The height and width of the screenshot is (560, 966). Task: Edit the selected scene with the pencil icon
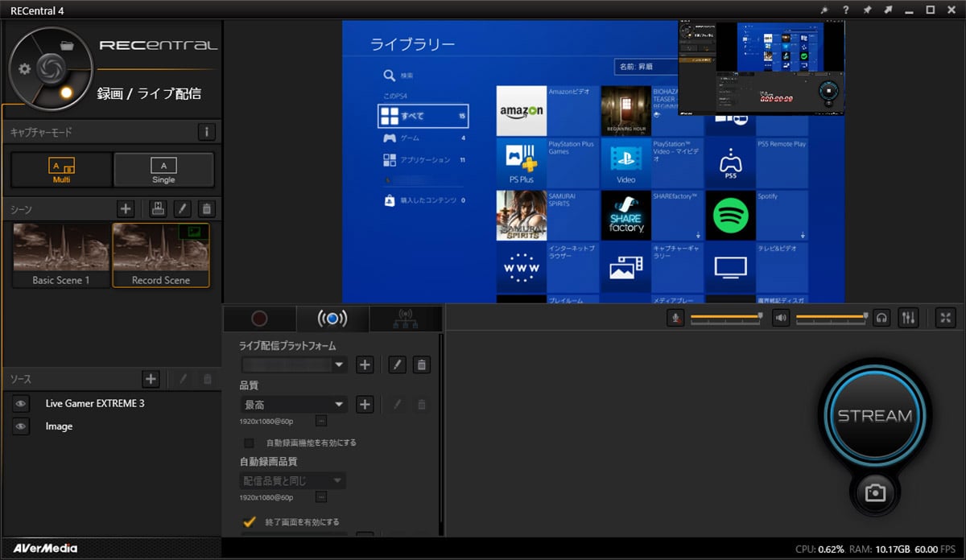coord(182,209)
